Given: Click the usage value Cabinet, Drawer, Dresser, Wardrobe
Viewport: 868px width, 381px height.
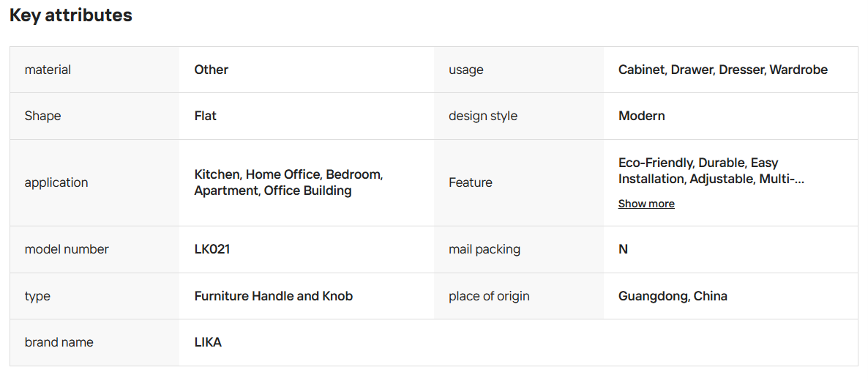Looking at the screenshot, I should pyautogui.click(x=723, y=70).
